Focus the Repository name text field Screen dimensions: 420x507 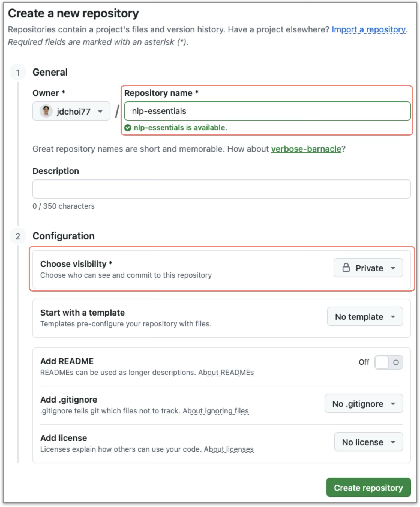pyautogui.click(x=267, y=111)
